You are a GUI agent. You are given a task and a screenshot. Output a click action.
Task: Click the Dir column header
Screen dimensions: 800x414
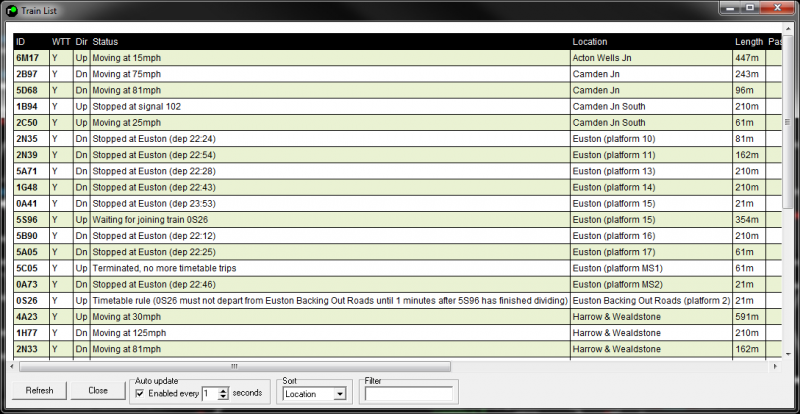click(82, 42)
